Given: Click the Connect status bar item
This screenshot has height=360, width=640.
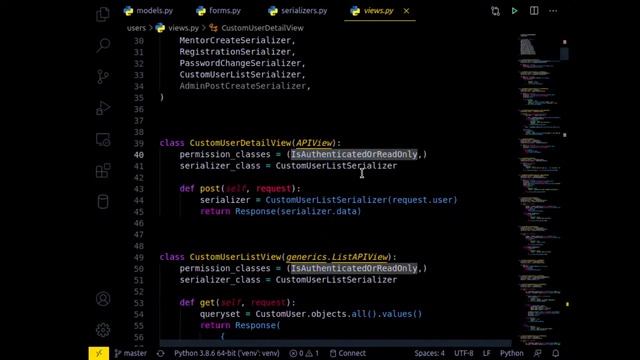Looking at the screenshot, I should click(348, 353).
